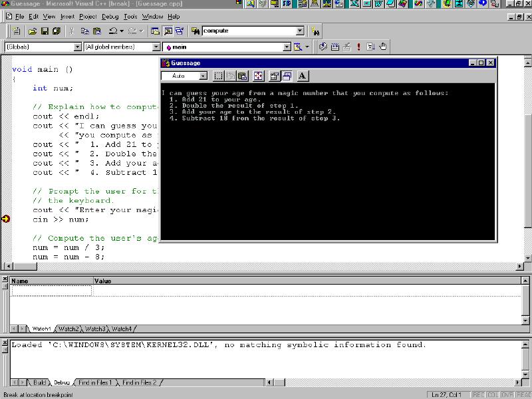Viewport: 532px width, 399px height.
Task: Switch to the Watch3 tab
Action: (95, 329)
